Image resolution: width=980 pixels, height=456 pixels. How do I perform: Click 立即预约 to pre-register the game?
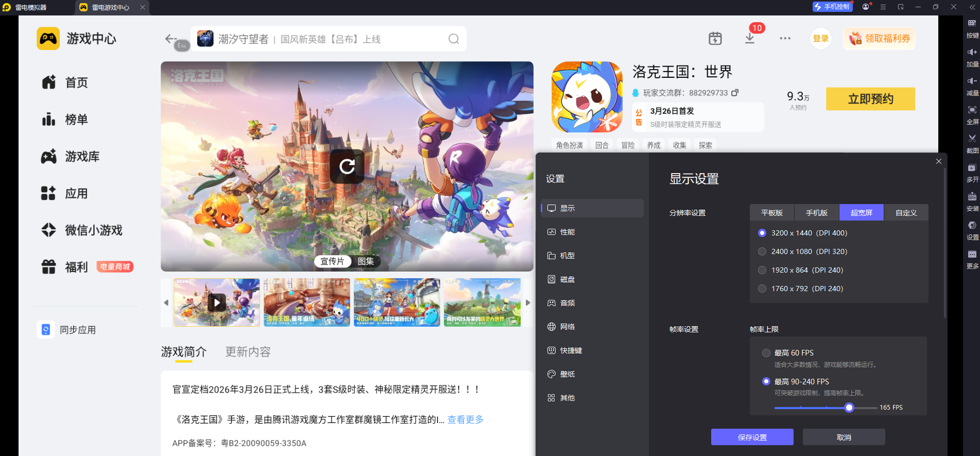871,99
